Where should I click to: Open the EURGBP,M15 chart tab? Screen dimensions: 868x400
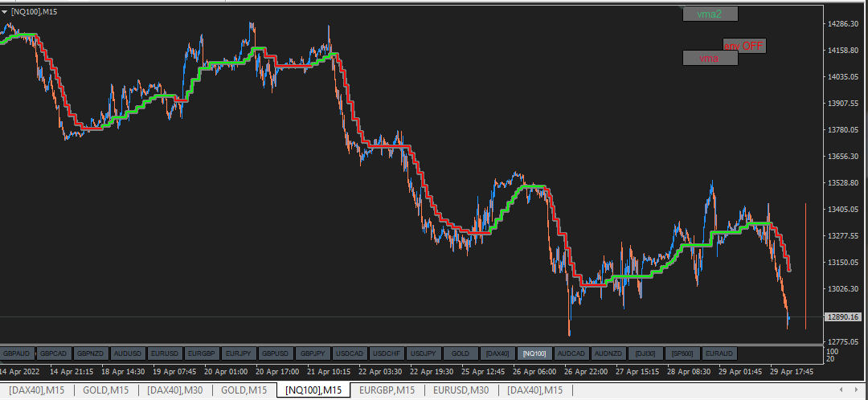[387, 390]
